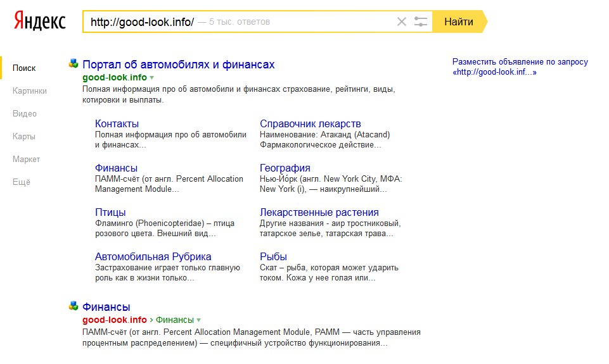Open Маркет from the sidebar
The image size is (609, 364).
point(26,160)
